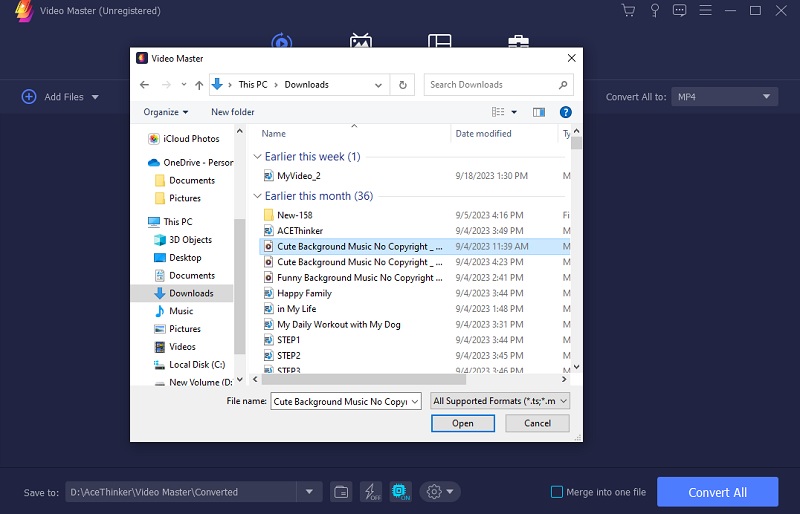Select Desktop in the navigation pane
The image size is (800, 514).
[x=178, y=257]
